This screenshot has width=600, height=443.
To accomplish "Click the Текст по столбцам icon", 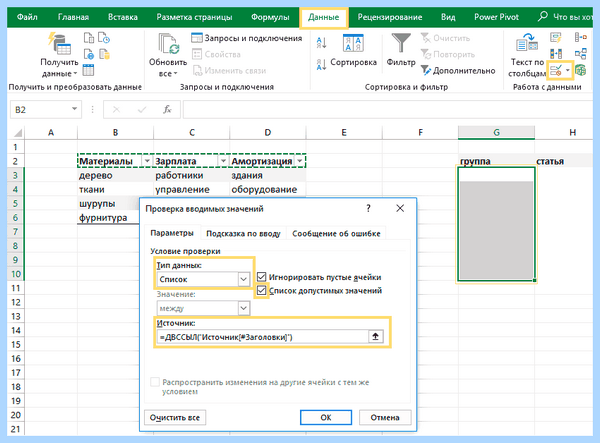I will pos(527,43).
